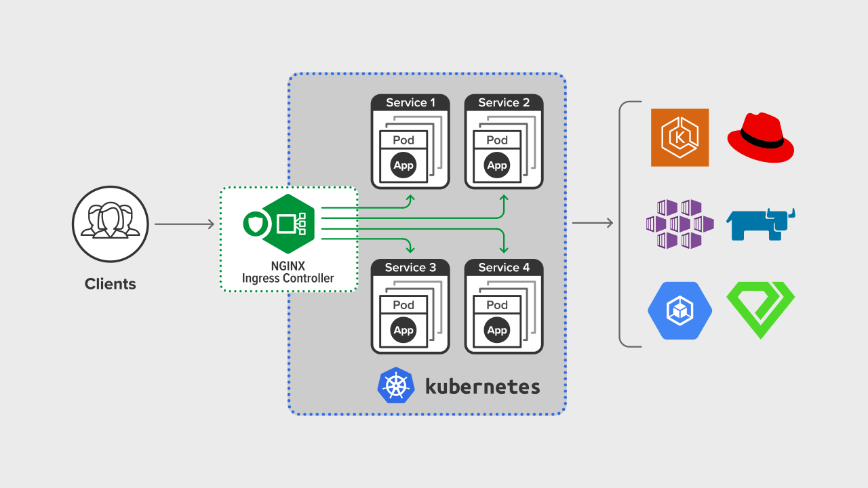
Task: Click the Pod label in Service 3
Action: [403, 305]
